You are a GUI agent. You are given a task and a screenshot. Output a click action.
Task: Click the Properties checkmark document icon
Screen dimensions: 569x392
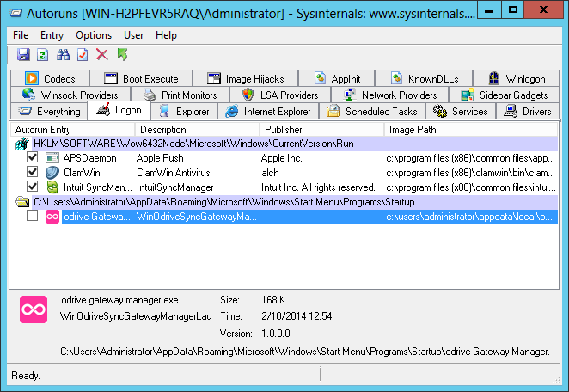tap(83, 55)
